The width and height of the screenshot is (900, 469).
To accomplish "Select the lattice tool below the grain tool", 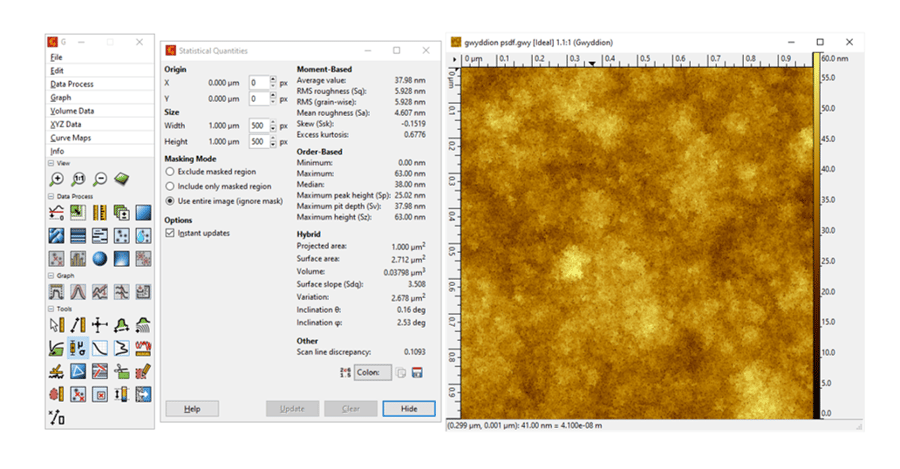I will 56,417.
